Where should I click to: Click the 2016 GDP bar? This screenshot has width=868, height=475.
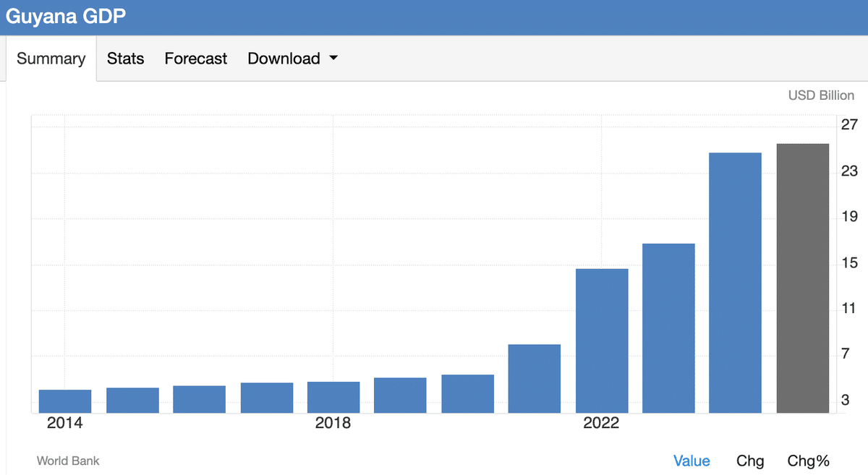tap(199, 399)
